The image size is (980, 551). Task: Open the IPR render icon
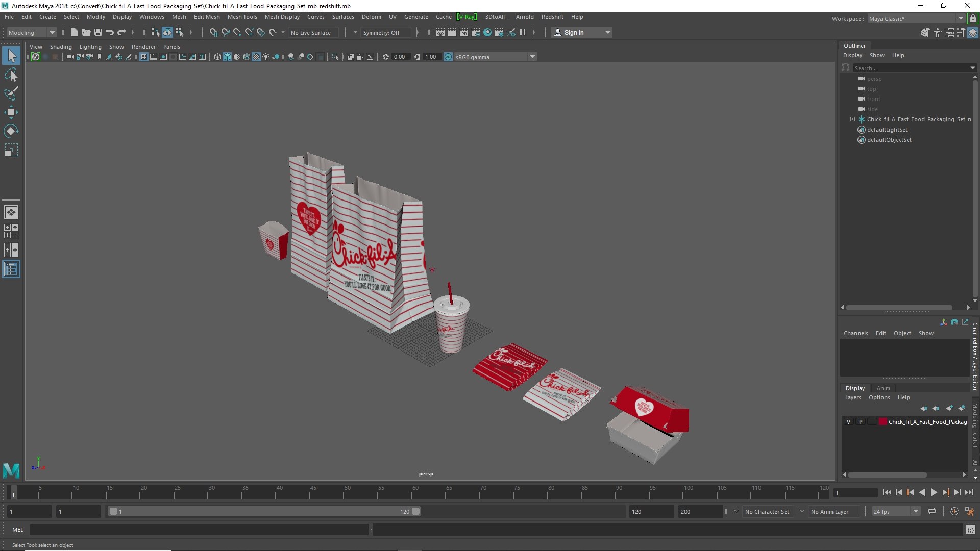point(464,32)
